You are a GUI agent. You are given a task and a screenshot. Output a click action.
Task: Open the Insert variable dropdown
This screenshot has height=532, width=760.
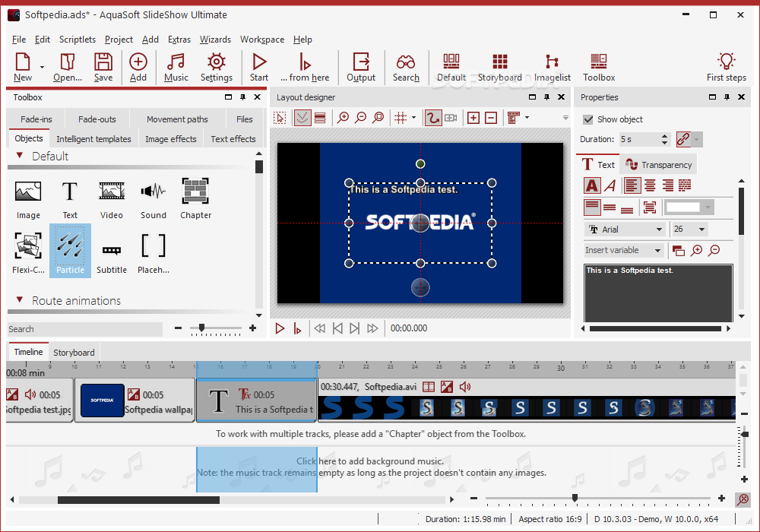pos(657,251)
